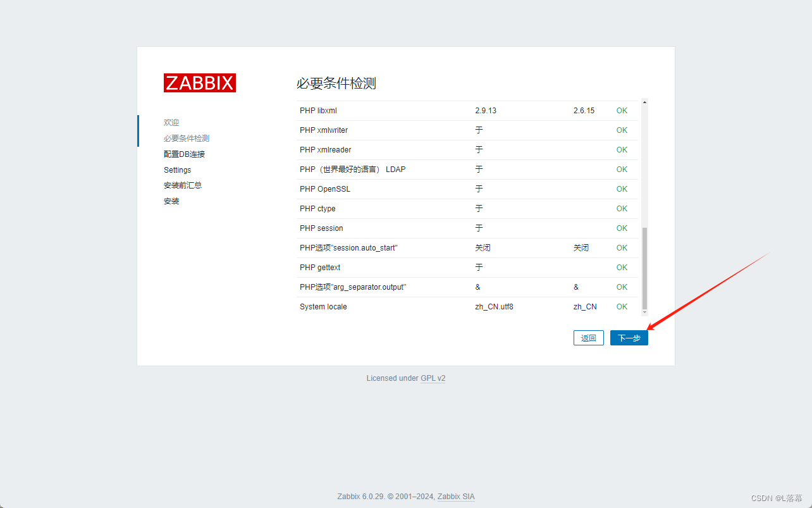Open the GPL v2 license link
The image size is (812, 508).
click(x=433, y=378)
